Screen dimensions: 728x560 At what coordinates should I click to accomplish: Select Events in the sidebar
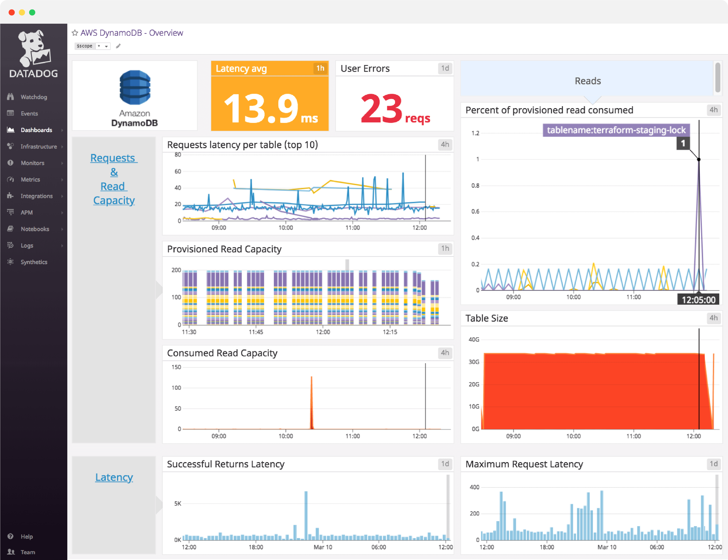pyautogui.click(x=29, y=113)
